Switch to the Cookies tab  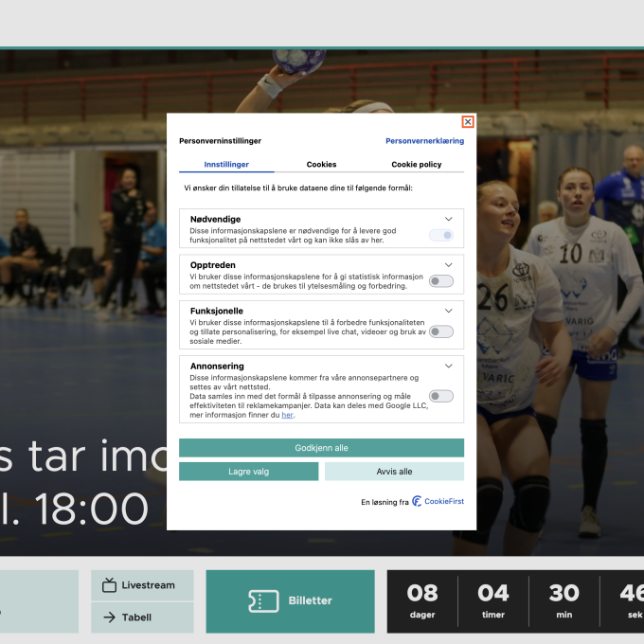(x=321, y=165)
